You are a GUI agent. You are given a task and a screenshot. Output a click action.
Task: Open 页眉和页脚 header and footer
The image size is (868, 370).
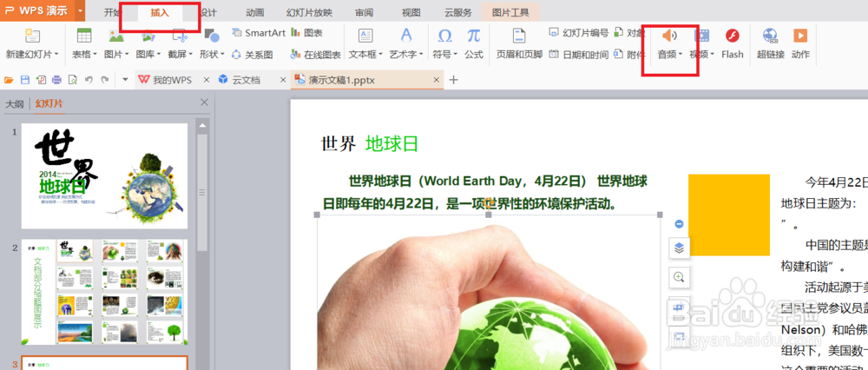pyautogui.click(x=519, y=43)
